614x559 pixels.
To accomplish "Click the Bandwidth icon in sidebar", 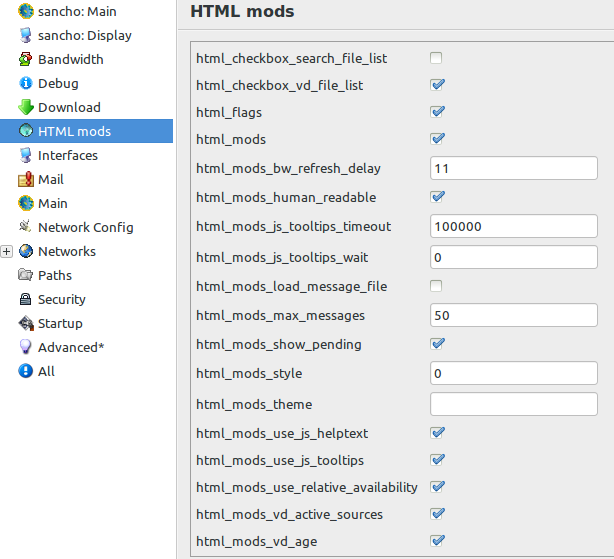I will 26,60.
